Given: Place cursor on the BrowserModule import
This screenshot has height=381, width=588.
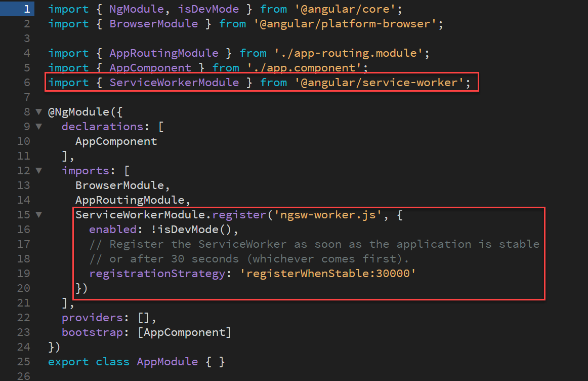Looking at the screenshot, I should (153, 23).
